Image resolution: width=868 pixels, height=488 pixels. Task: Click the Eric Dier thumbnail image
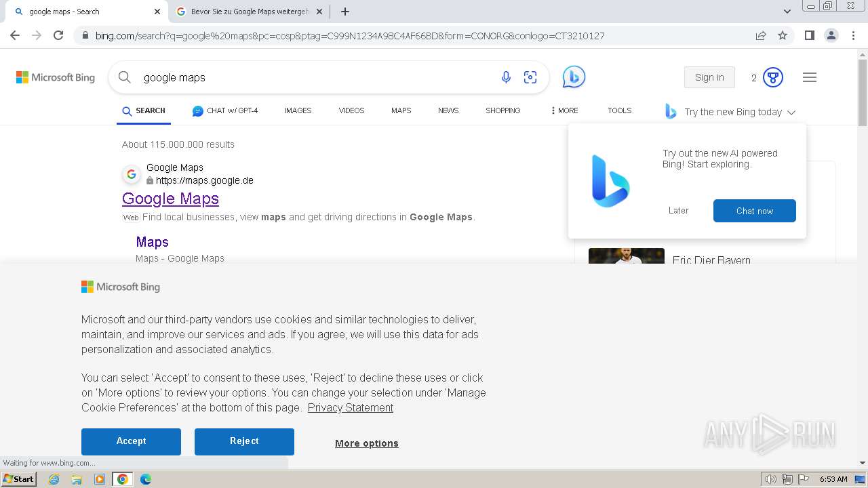point(627,256)
